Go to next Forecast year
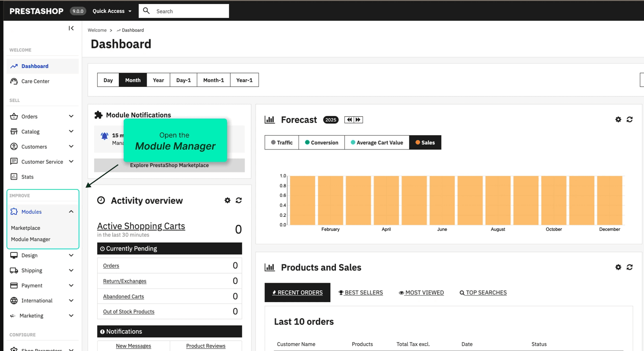The width and height of the screenshot is (644, 351). pos(358,120)
